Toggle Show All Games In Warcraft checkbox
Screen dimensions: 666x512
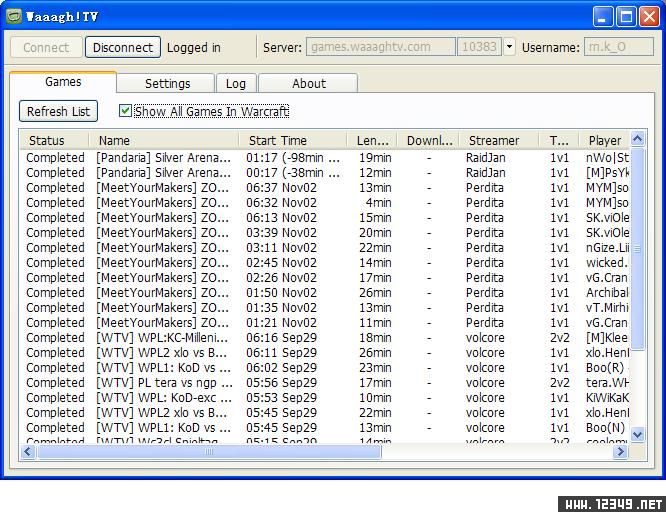tap(125, 111)
